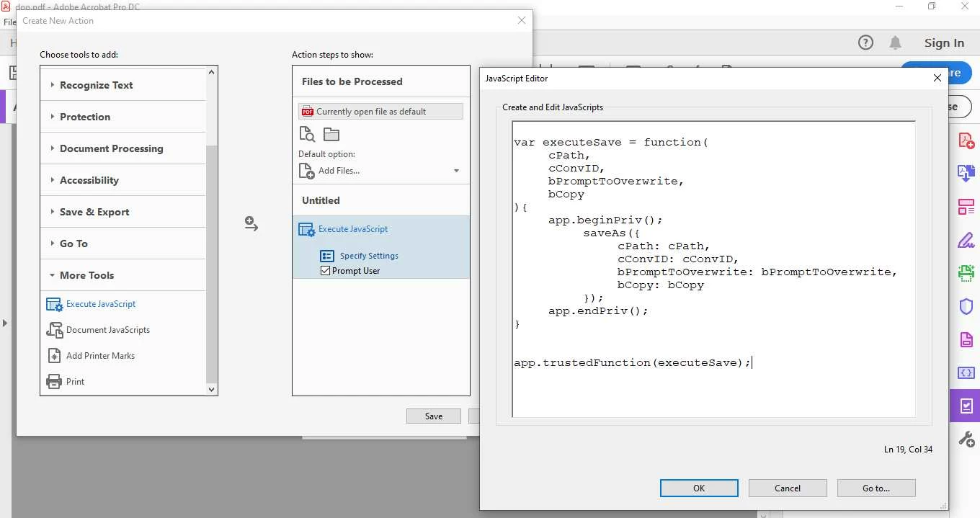980x518 pixels.
Task: Open the Help question mark icon
Action: coord(865,43)
